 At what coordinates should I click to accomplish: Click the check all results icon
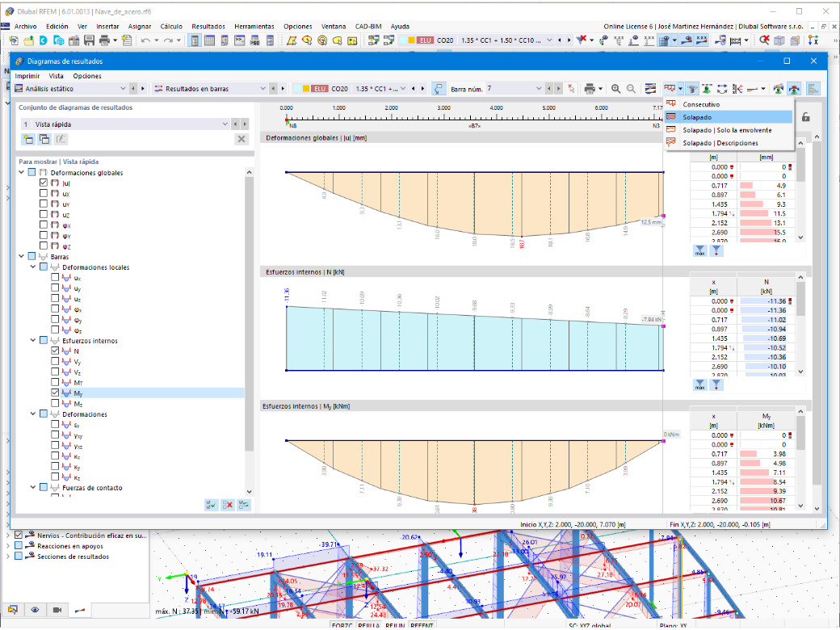[x=211, y=505]
